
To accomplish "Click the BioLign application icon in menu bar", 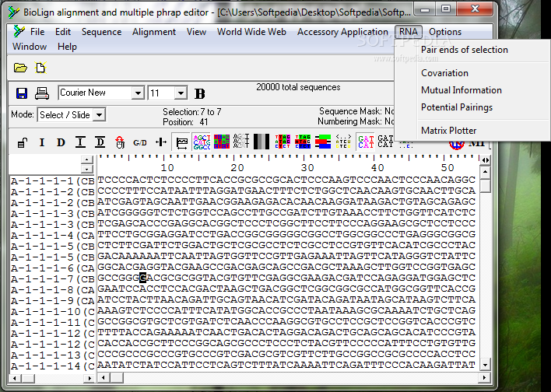I will [18, 32].
